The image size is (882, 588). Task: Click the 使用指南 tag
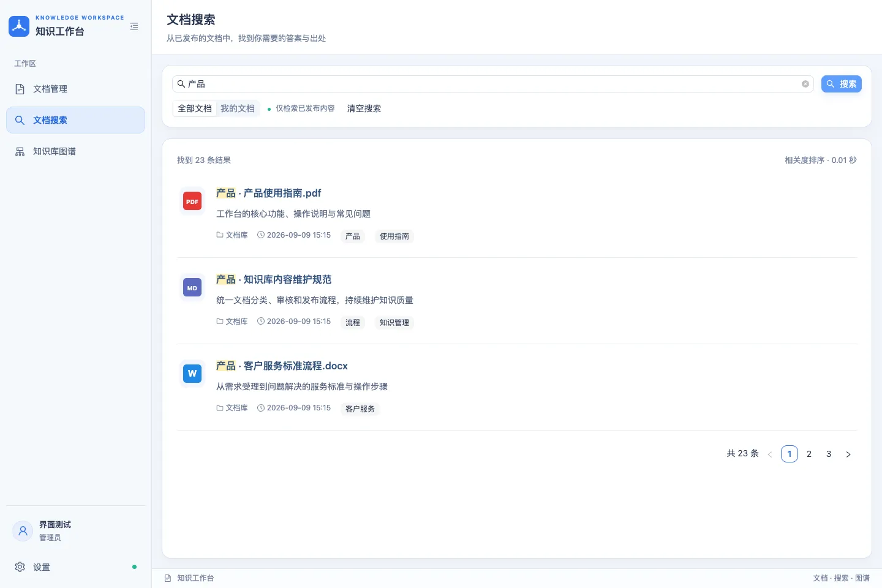click(394, 236)
